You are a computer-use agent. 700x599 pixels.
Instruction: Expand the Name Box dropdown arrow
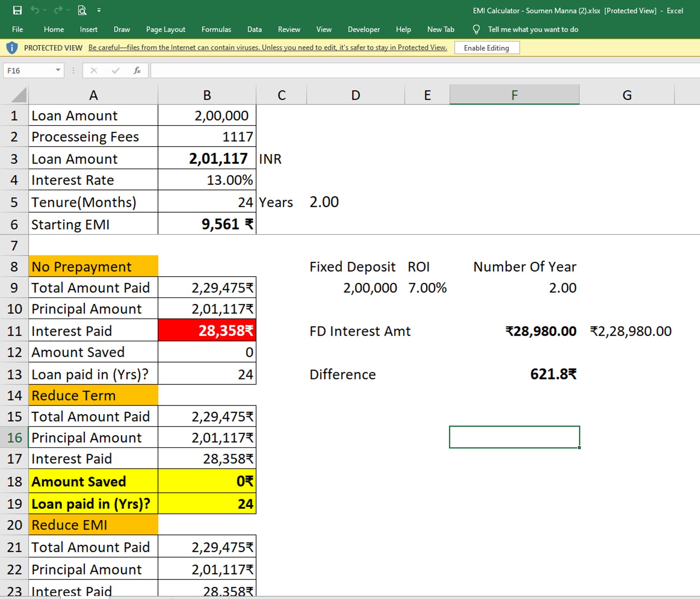[58, 70]
